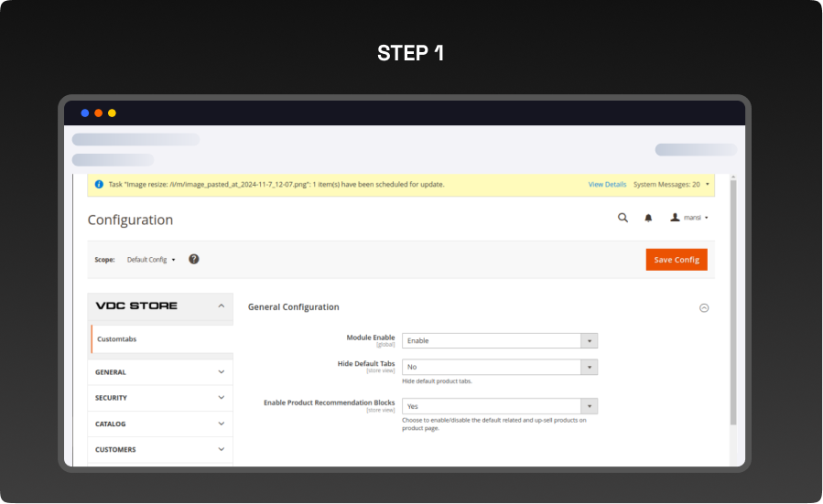Open the Default Config scope selector

point(151,260)
